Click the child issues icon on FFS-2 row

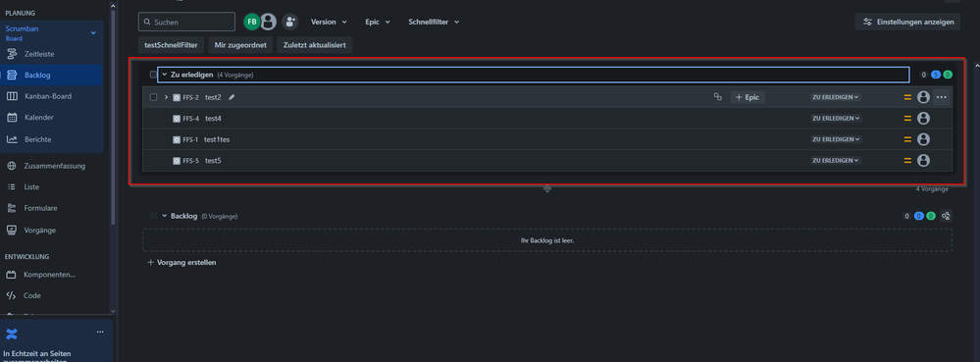[x=717, y=97]
